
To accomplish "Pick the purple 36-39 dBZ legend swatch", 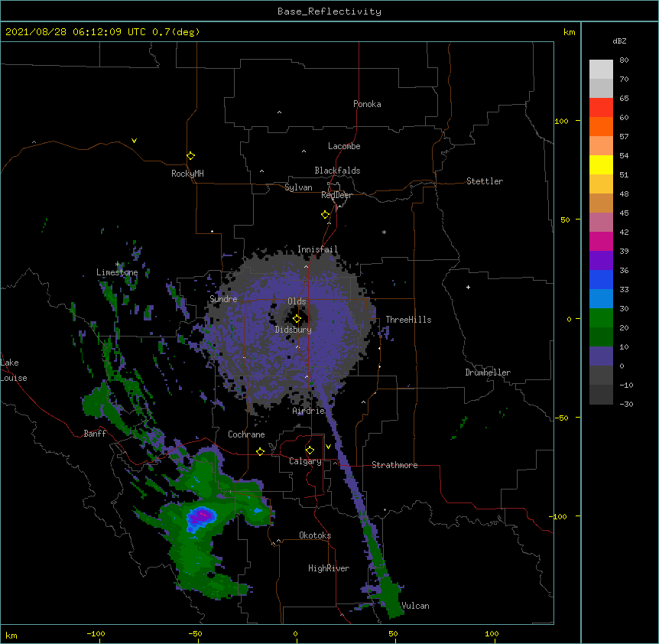I will point(601,261).
